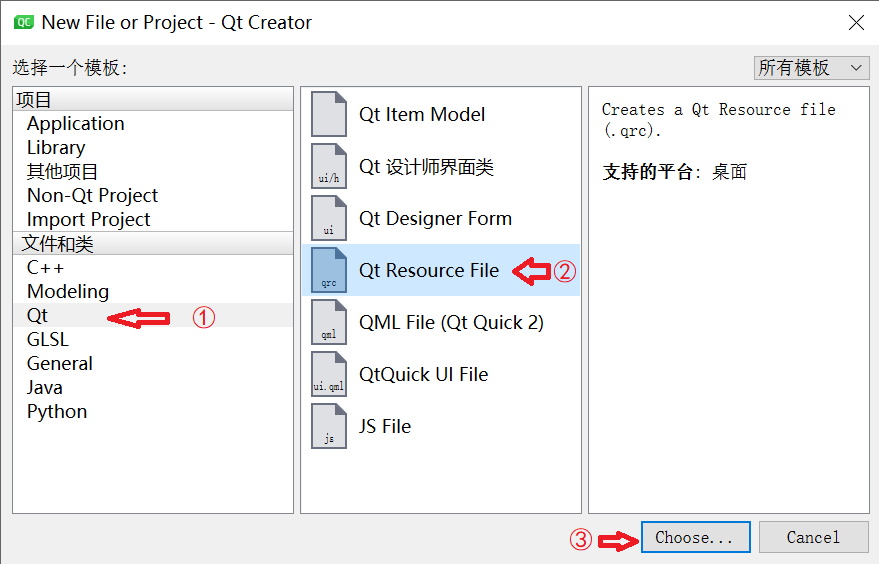
Task: Click the Cancel button
Action: (813, 537)
